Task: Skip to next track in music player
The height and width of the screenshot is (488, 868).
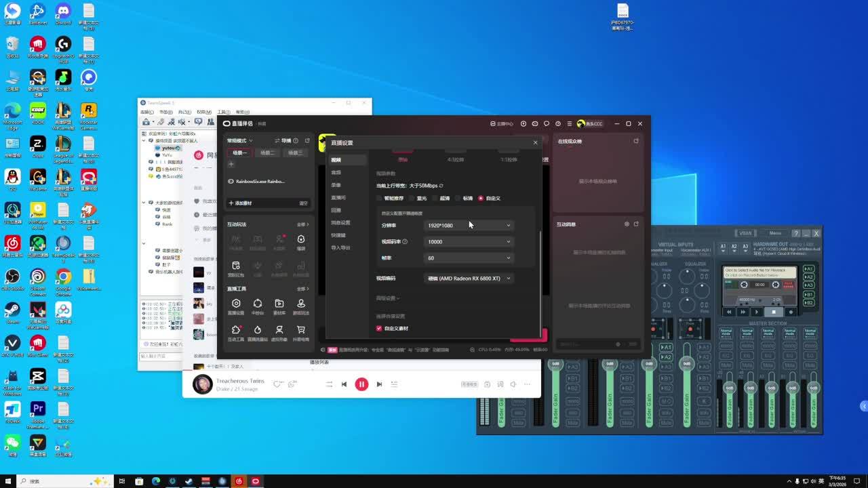Action: tap(379, 384)
